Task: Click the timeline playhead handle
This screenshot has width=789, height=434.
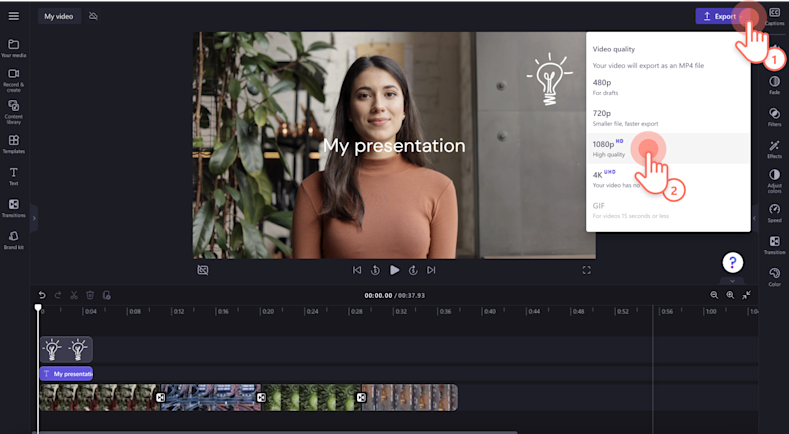Action: [38, 307]
